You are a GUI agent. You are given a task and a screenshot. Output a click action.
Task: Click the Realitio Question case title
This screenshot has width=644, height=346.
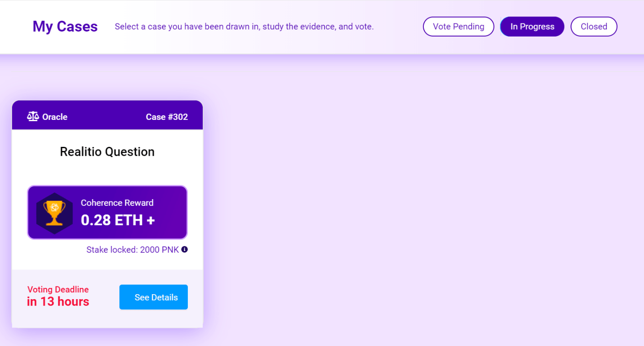(107, 152)
